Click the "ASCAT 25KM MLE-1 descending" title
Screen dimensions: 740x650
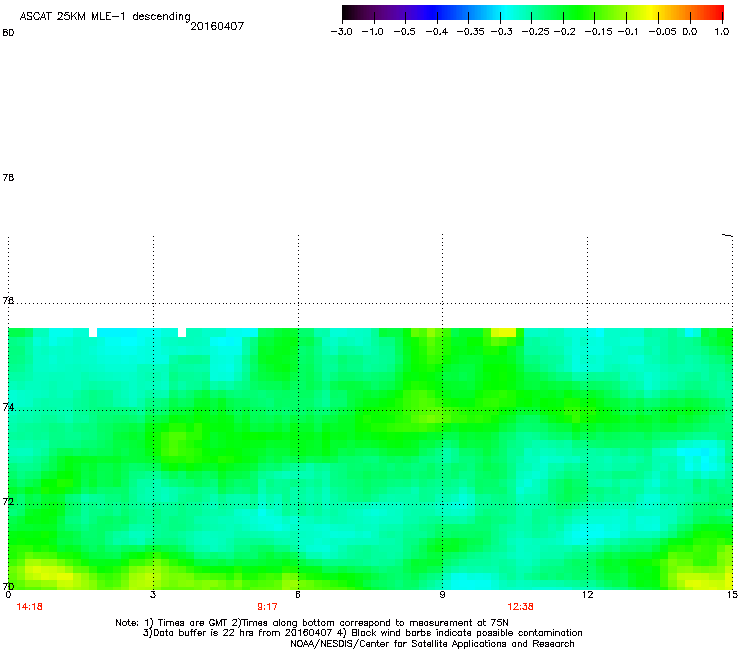click(105, 16)
